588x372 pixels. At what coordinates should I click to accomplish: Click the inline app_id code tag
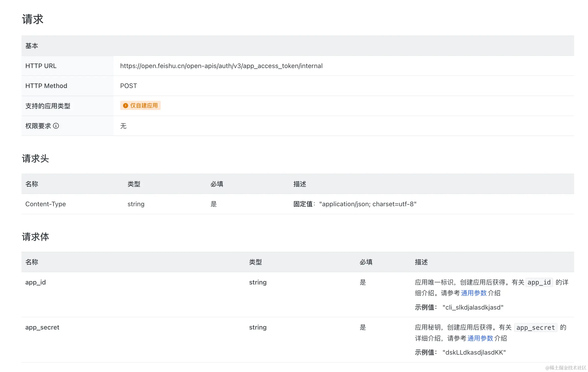point(539,282)
